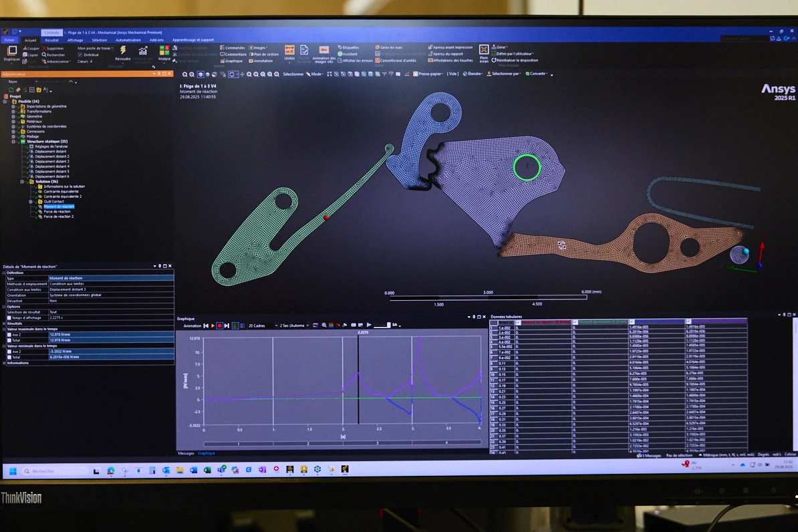
Task: Open the Presse-papier dropdown
Action: tap(428, 74)
